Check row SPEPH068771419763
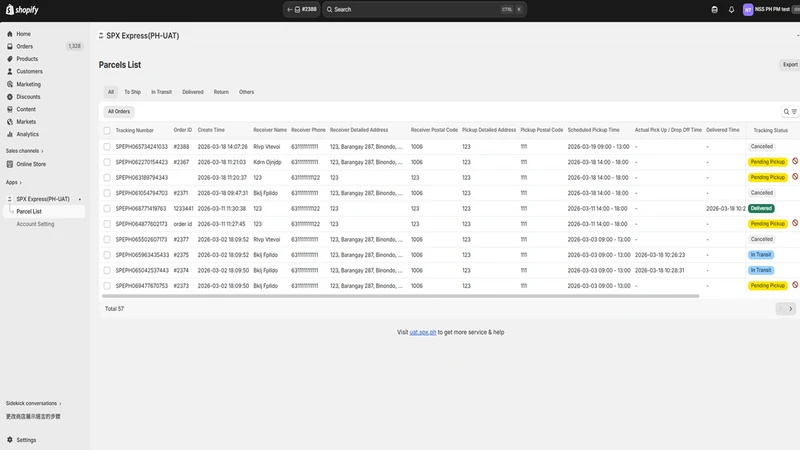 [107, 209]
